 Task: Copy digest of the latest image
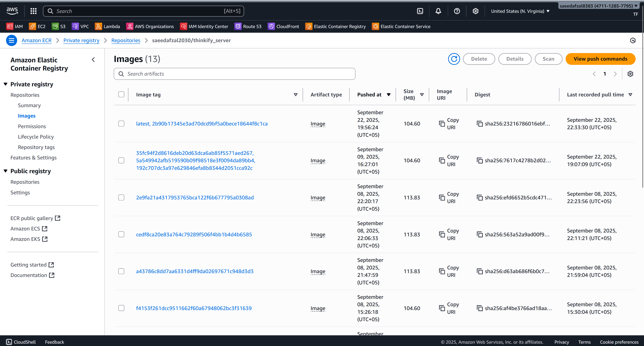480,124
